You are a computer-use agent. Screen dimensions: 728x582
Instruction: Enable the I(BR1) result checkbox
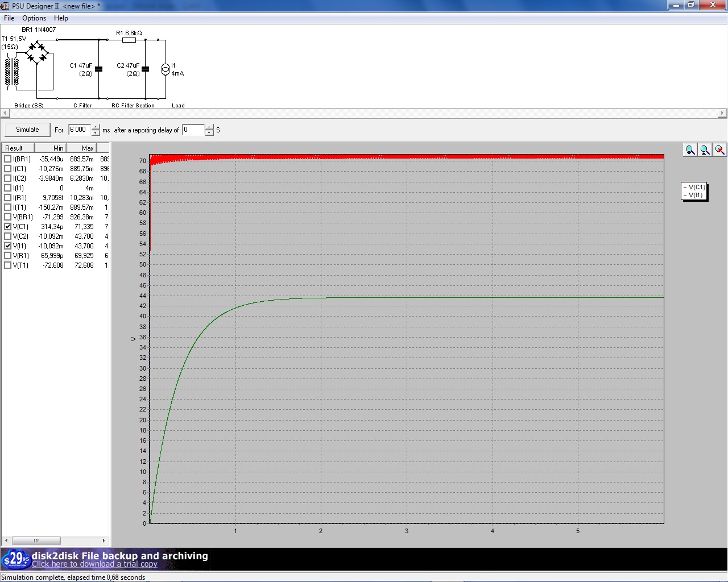(x=7, y=159)
